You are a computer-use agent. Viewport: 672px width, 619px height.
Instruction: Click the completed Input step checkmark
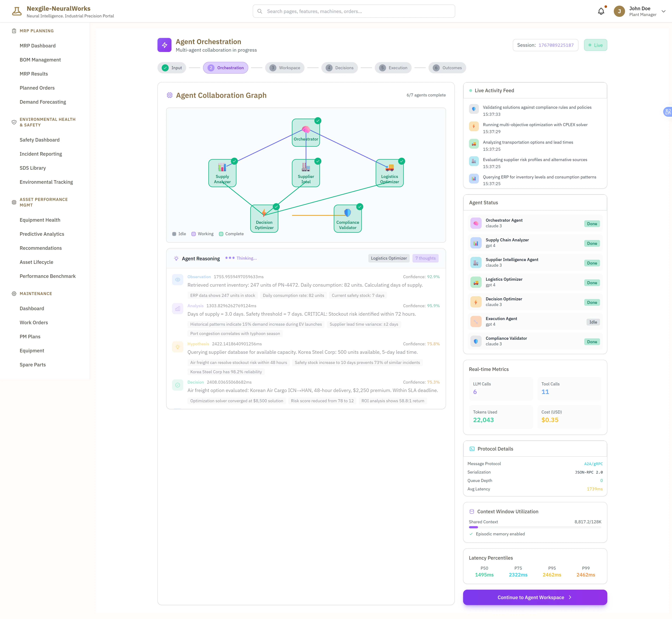point(165,68)
